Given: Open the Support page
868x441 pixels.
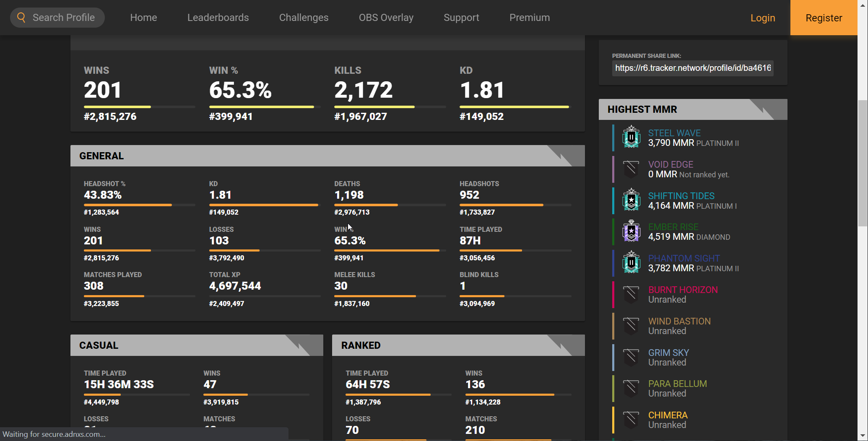Looking at the screenshot, I should point(461,18).
